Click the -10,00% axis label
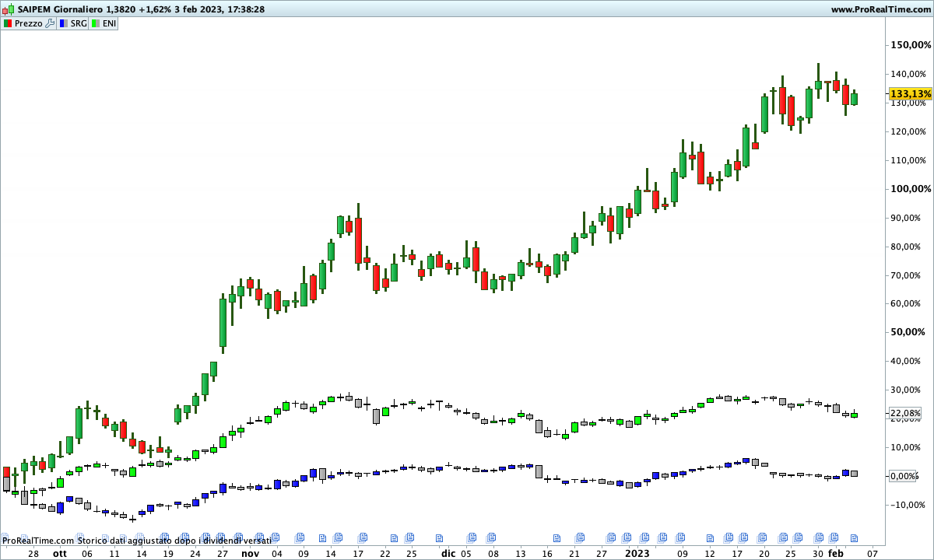 pyautogui.click(x=909, y=505)
